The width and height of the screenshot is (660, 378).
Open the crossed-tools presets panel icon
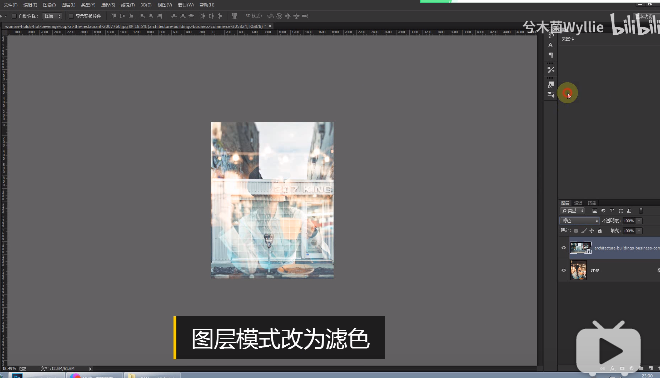551,69
